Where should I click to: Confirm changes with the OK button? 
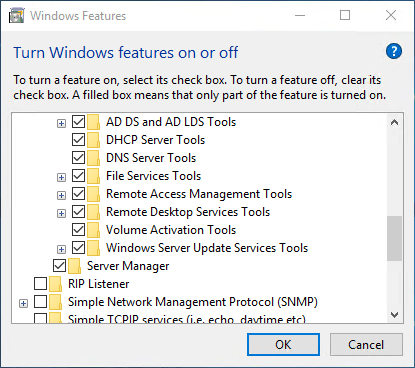point(283,345)
